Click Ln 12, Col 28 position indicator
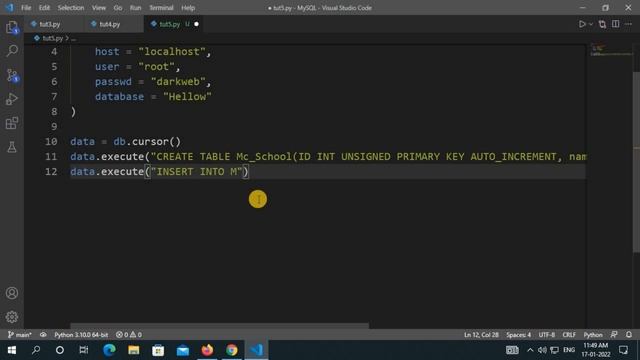640x360 pixels. pyautogui.click(x=481, y=335)
